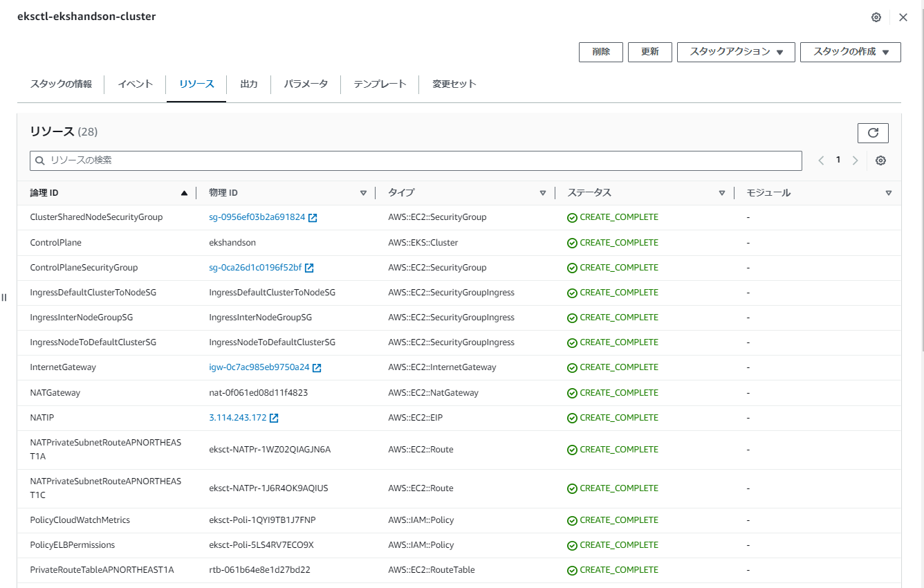The height and width of the screenshot is (588, 924).
Task: Click ControlPlaneSecurityGroup logical ID
Action: (84, 268)
